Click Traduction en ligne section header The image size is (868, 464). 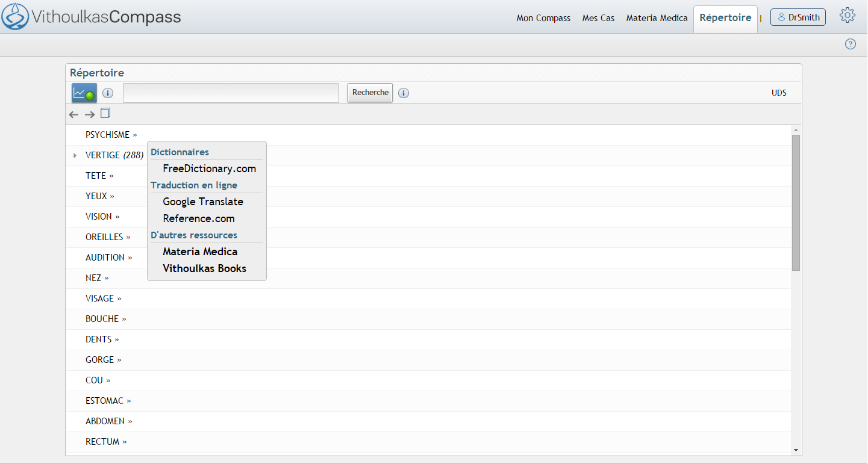pyautogui.click(x=194, y=185)
